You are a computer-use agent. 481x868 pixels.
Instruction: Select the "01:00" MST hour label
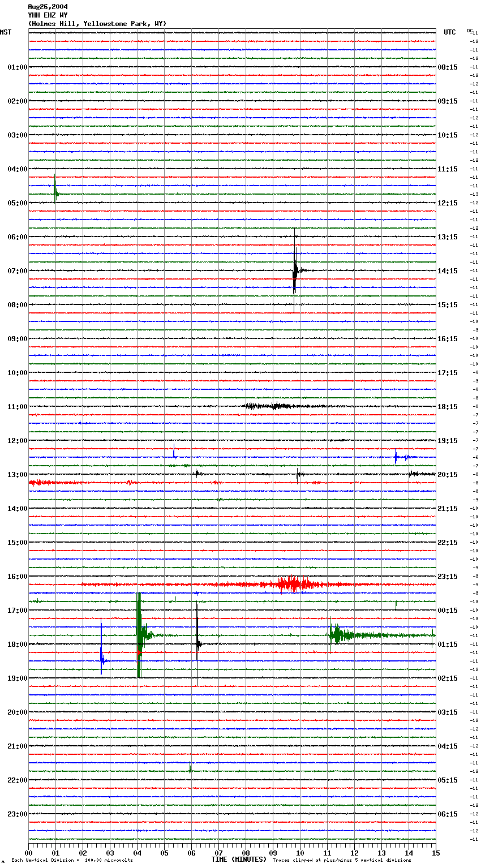click(x=18, y=67)
